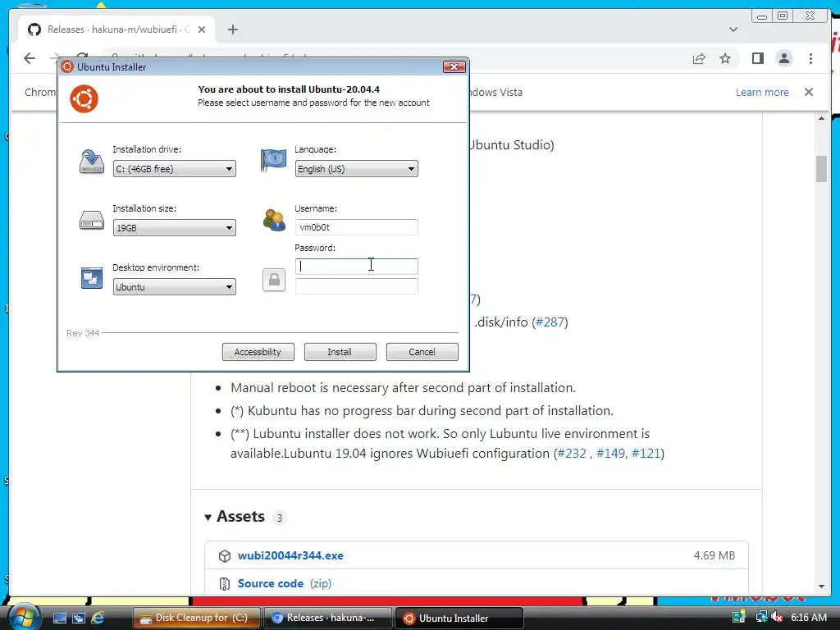Click the network tray icon

coord(761,617)
